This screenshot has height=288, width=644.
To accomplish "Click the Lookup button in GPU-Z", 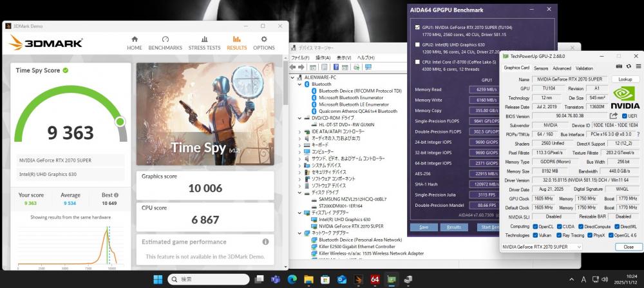I will click(625, 79).
